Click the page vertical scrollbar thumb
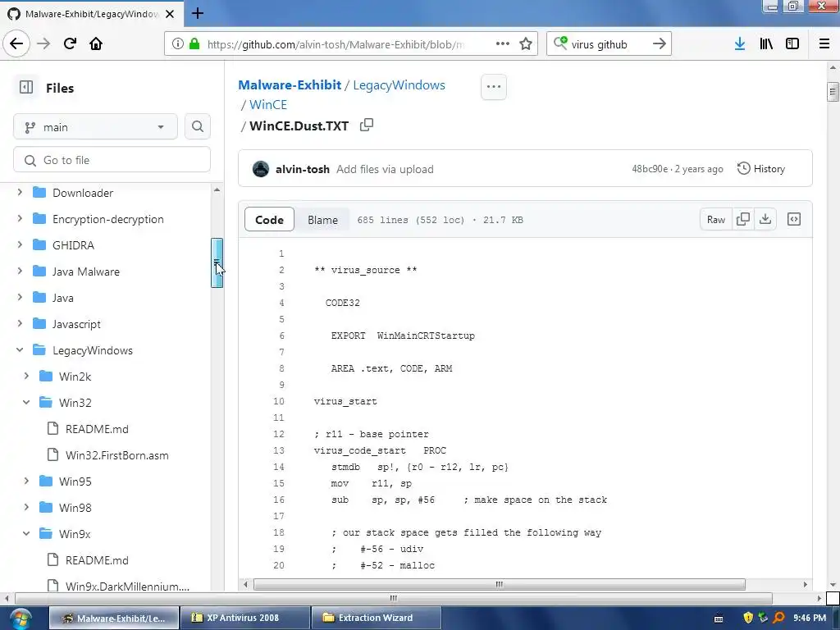This screenshot has height=630, width=840. [832, 91]
